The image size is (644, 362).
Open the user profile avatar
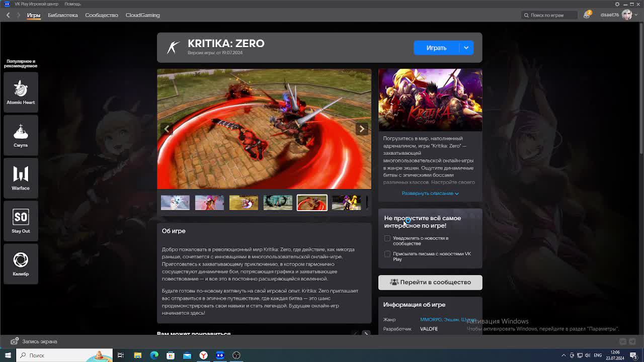627,15
